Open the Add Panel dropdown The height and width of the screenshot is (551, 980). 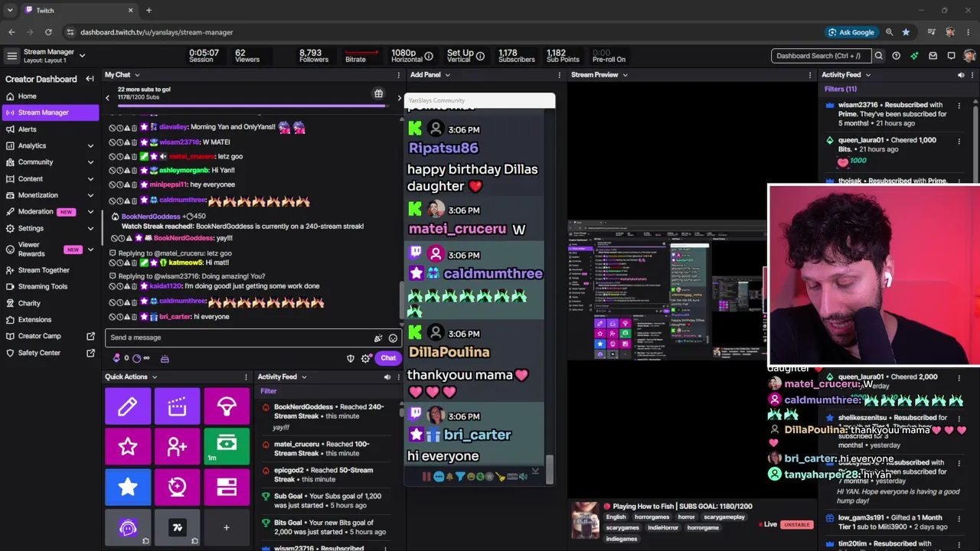coord(447,75)
